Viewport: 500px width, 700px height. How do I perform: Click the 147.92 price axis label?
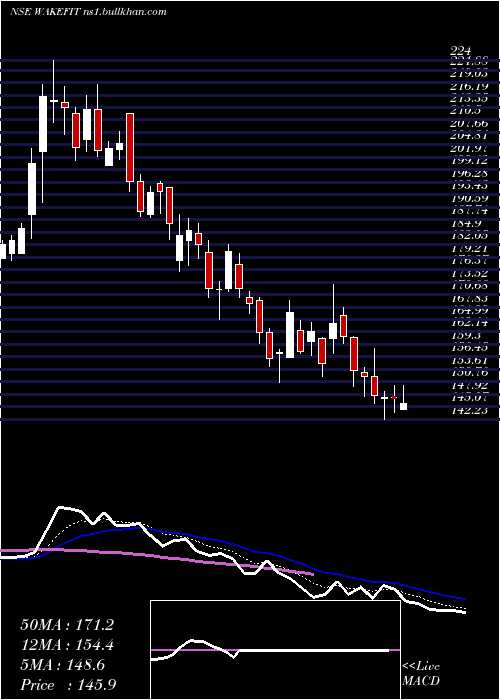(x=469, y=385)
